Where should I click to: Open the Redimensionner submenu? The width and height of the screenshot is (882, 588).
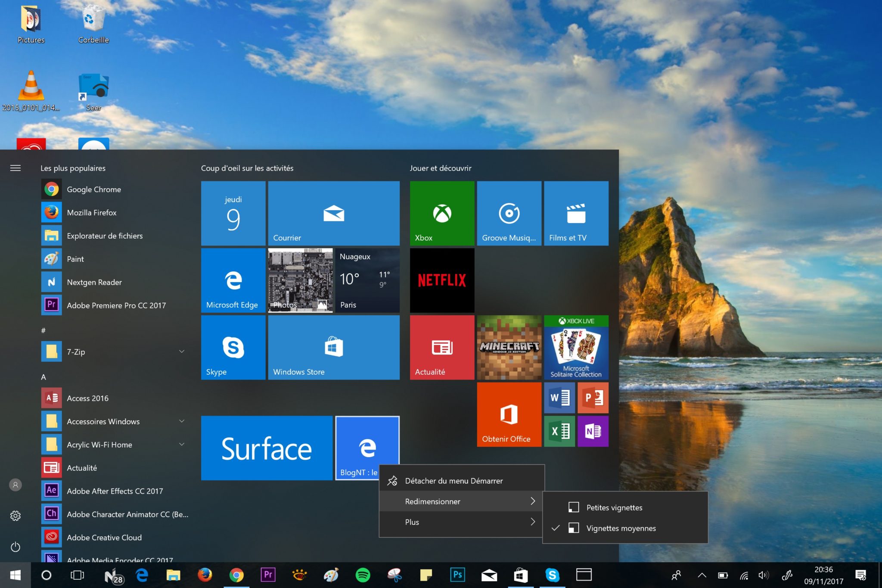pyautogui.click(x=462, y=501)
